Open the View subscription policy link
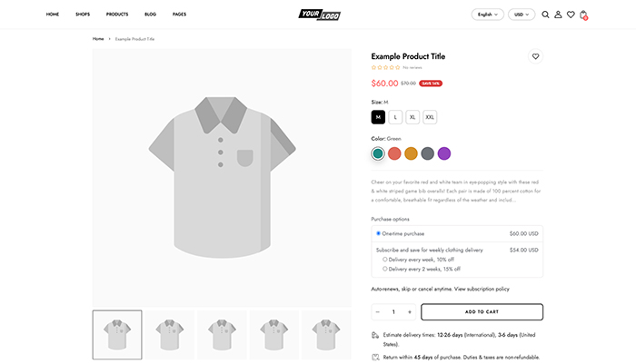 coord(482,289)
